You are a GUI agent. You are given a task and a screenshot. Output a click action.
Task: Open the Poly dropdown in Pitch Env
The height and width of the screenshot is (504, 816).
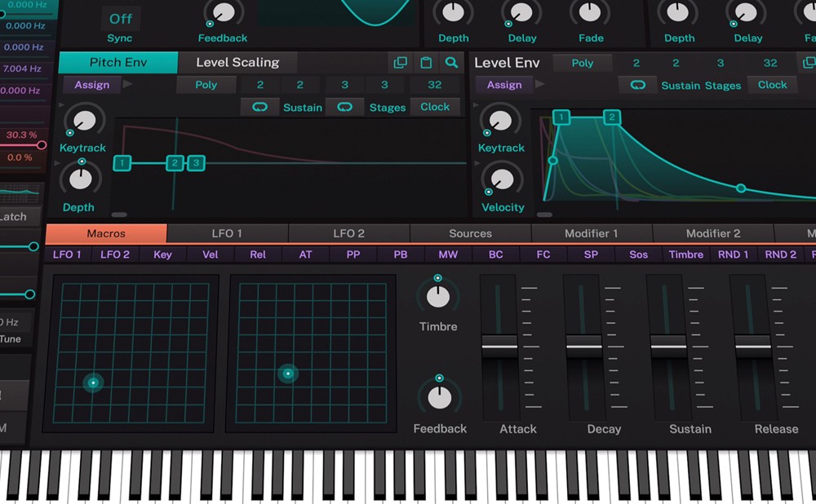pyautogui.click(x=206, y=85)
